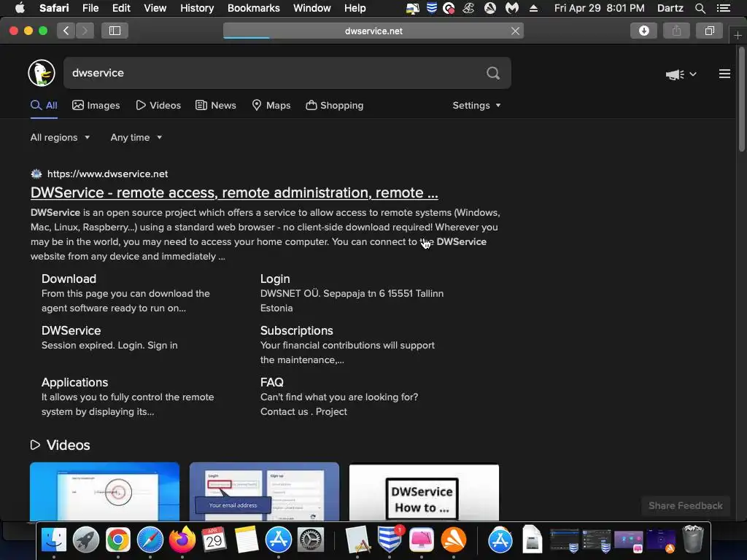
Task: Open the Calendar app showing 29
Action: [214, 540]
